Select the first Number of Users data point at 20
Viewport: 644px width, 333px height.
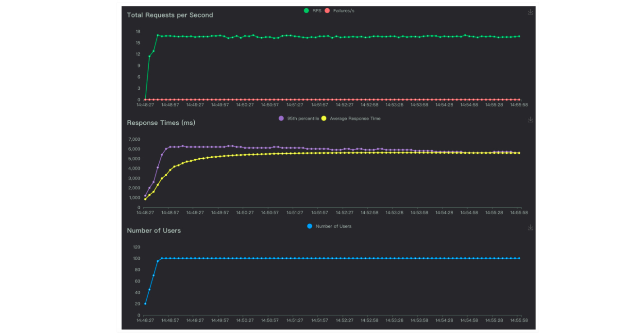click(x=145, y=304)
